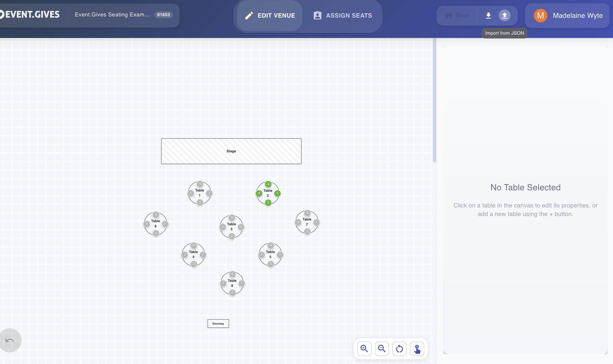This screenshot has width=613, height=364.
Task: Select the Stage element on canvas
Action: [x=231, y=151]
